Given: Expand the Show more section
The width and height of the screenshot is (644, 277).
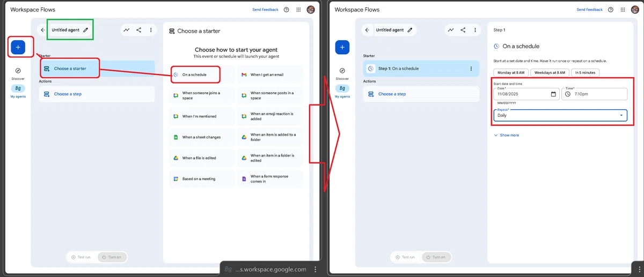Looking at the screenshot, I should point(506,135).
